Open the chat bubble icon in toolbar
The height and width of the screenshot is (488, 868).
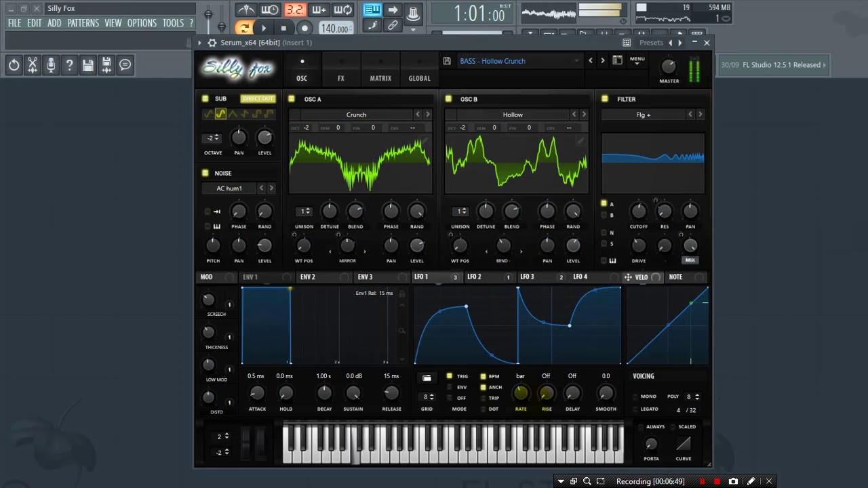point(125,65)
